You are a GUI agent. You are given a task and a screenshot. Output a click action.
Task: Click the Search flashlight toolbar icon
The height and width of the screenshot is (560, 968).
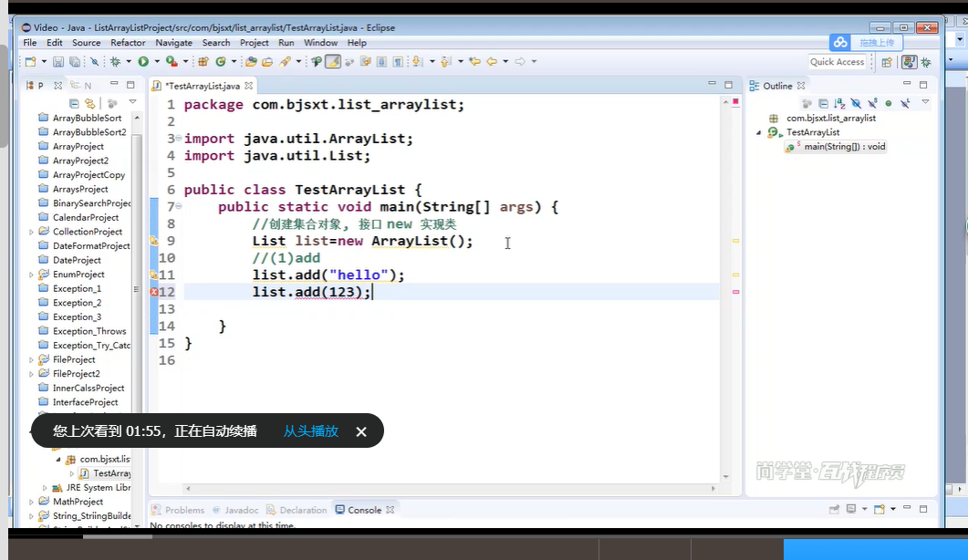tap(285, 61)
